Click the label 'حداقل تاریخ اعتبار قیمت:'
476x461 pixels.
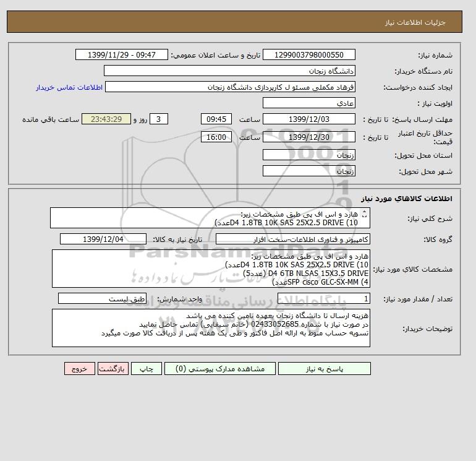click(425, 137)
